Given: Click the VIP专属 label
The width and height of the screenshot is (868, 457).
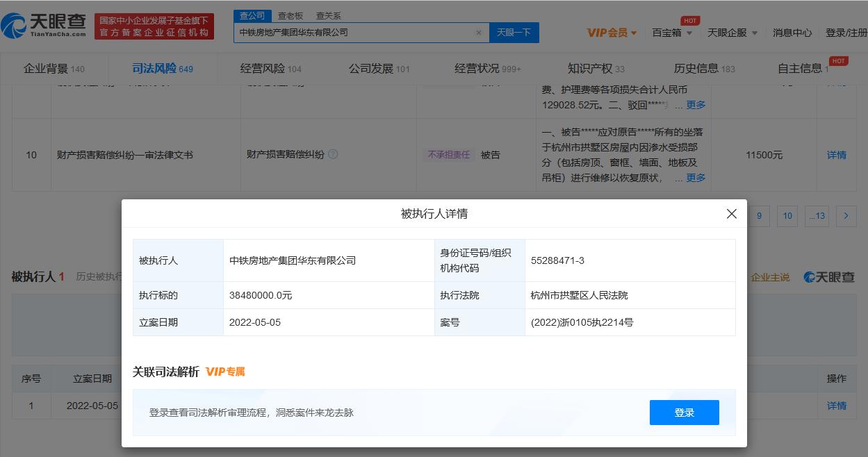Looking at the screenshot, I should click(x=225, y=372).
